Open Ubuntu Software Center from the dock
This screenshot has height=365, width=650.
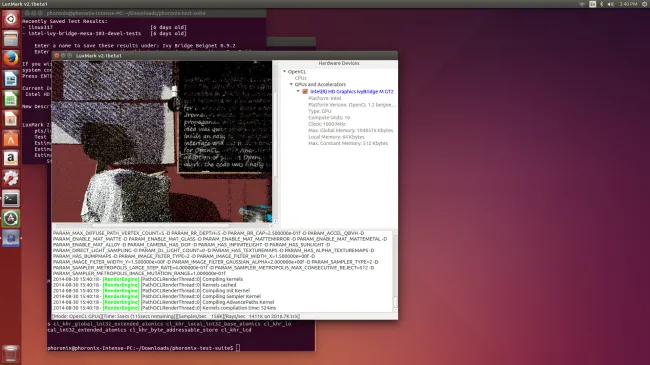(11, 139)
